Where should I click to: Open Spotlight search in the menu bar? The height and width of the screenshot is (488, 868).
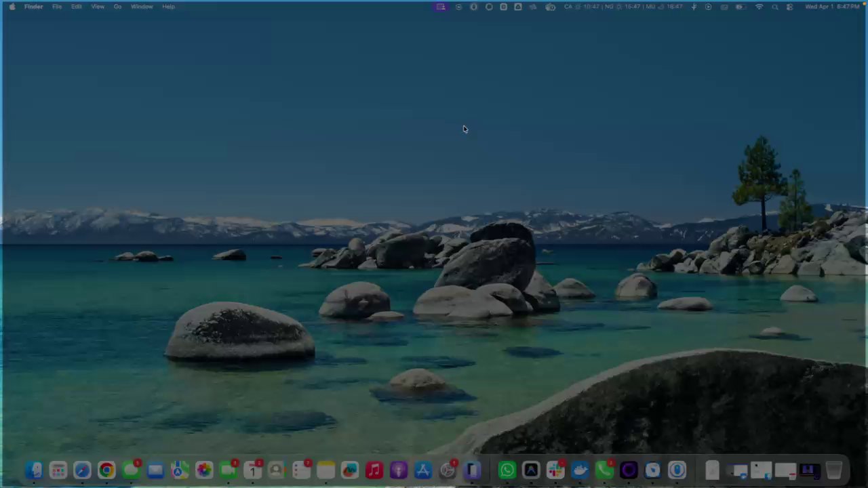[x=774, y=7]
